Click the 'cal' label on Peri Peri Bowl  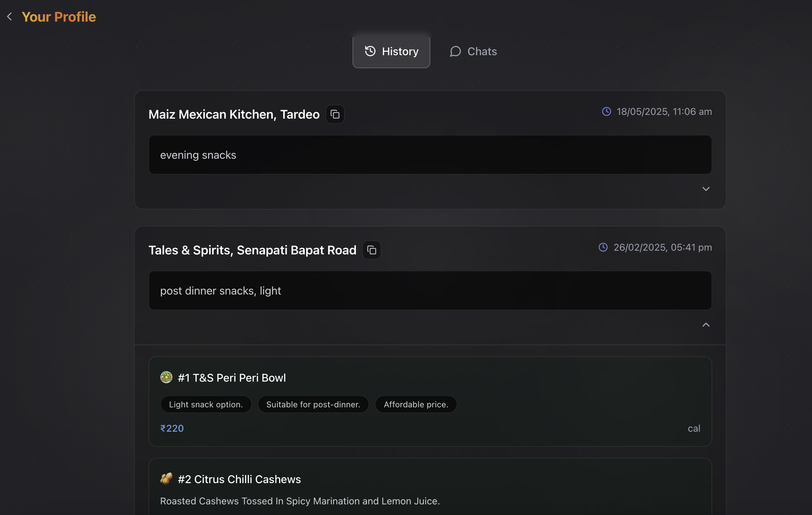tap(694, 429)
